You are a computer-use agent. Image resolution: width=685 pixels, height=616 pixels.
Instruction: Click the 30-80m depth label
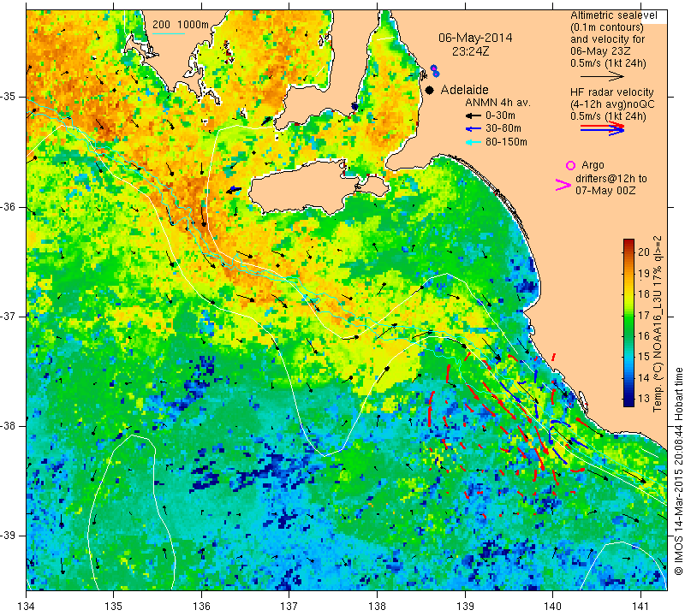pos(503,129)
